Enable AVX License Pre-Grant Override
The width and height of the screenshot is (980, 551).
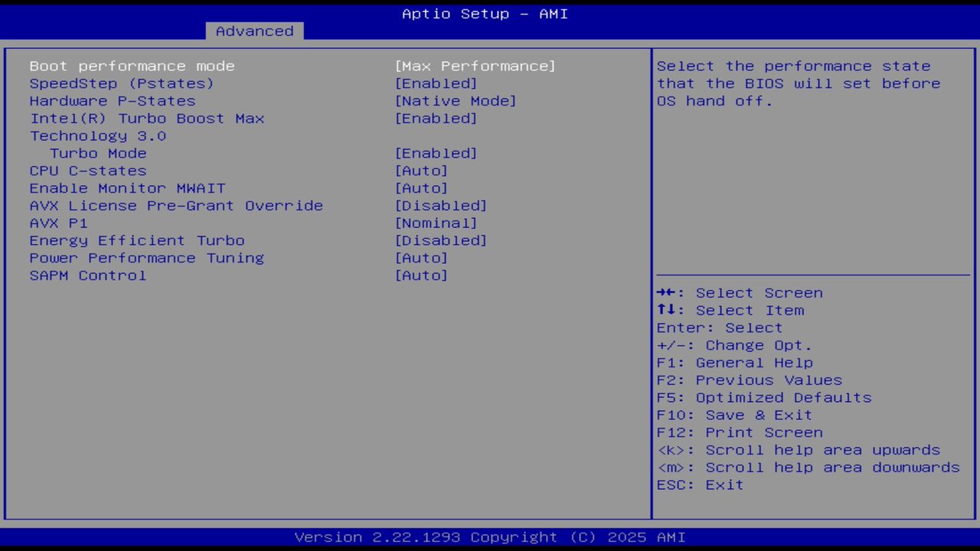tap(442, 205)
